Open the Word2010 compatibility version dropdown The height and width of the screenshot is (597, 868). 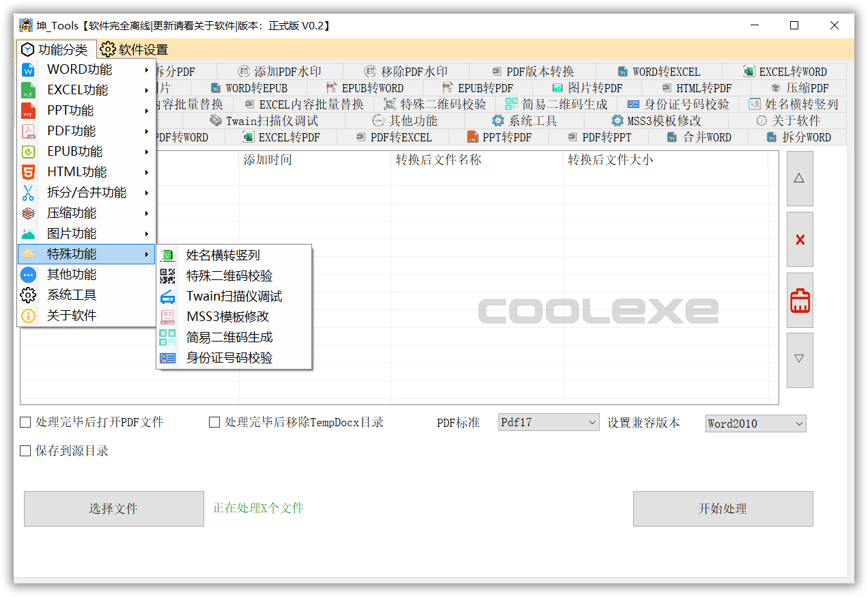755,424
